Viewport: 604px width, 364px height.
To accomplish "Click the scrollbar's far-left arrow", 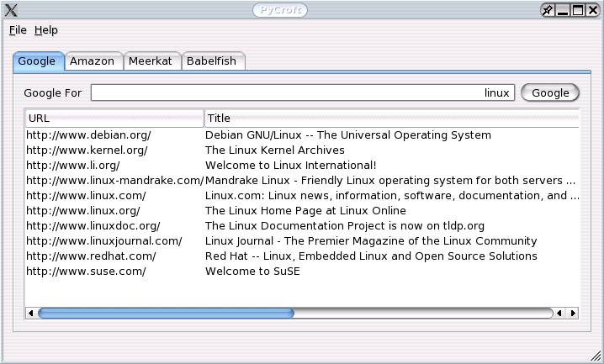I will (x=31, y=314).
